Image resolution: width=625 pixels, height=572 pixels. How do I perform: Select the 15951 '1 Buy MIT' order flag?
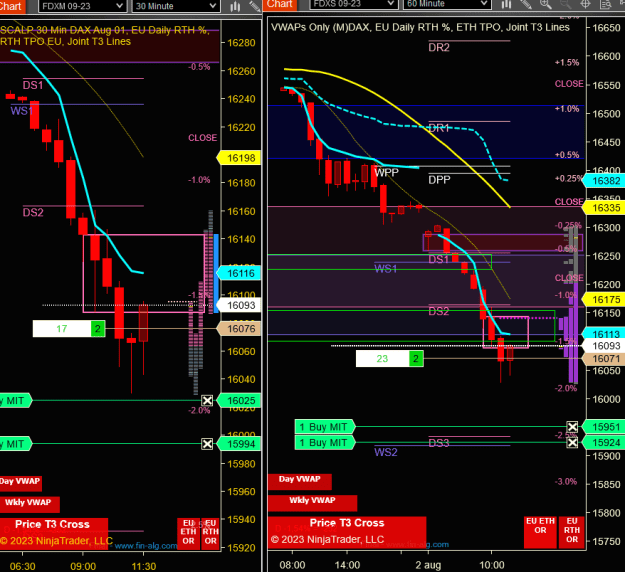[x=324, y=427]
